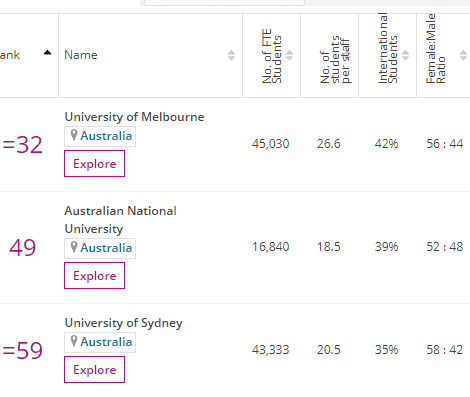Click No. of students per staff header
470x397 pixels.
pos(335,60)
